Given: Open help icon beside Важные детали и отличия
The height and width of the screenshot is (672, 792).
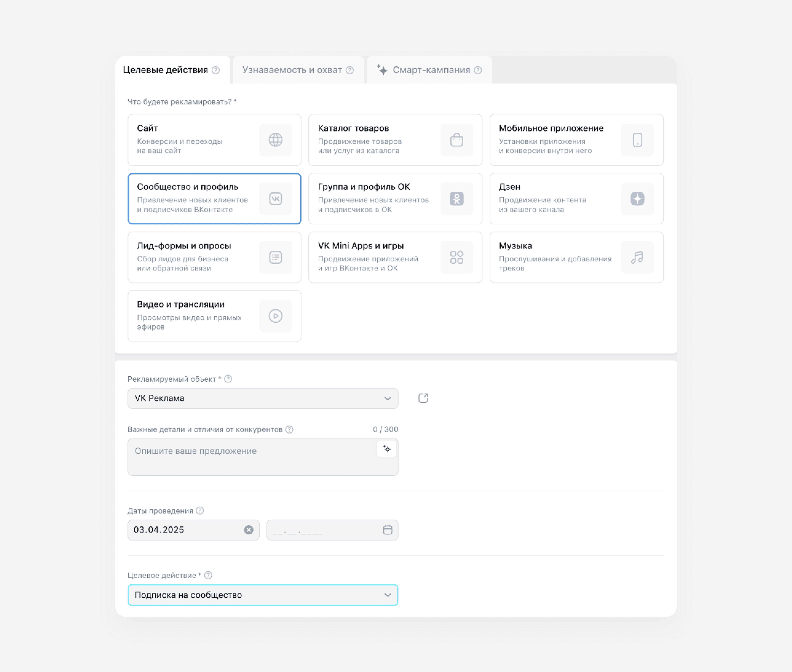Looking at the screenshot, I should coord(289,429).
